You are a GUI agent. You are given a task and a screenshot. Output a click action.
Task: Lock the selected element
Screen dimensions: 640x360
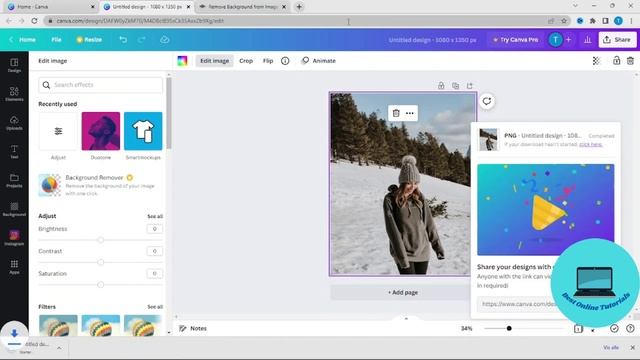click(x=616, y=61)
